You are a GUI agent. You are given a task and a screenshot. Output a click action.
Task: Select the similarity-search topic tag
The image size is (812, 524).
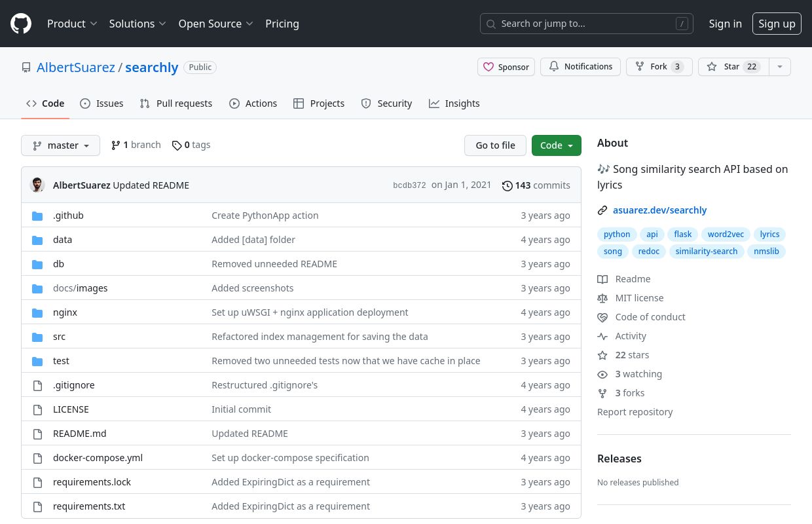coord(707,252)
